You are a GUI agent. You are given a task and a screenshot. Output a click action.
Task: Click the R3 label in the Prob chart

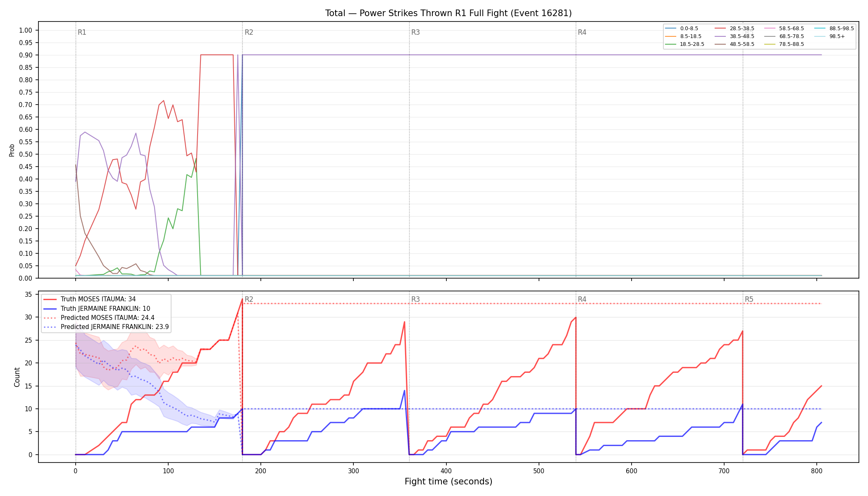pyautogui.click(x=415, y=32)
